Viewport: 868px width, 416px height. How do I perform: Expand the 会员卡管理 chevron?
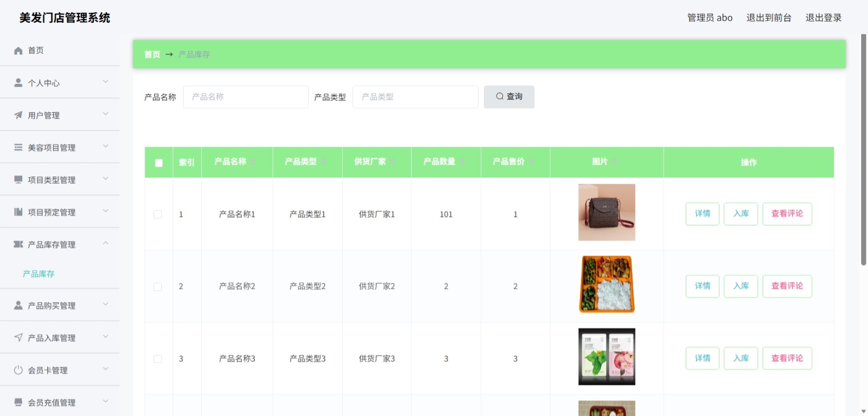(105, 369)
